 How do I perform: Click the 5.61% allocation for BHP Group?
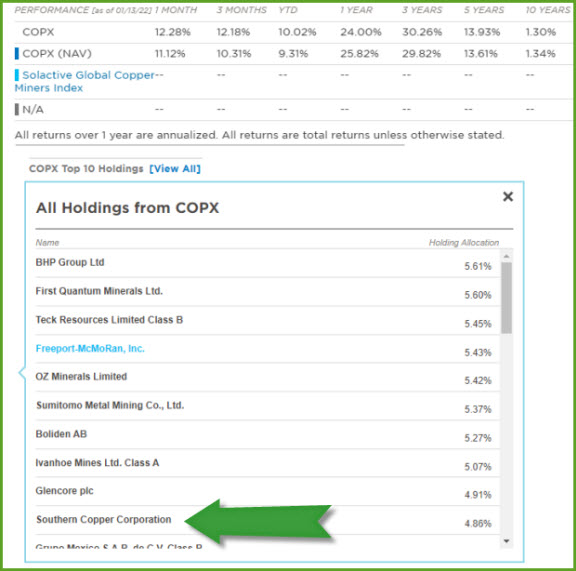coord(478,266)
